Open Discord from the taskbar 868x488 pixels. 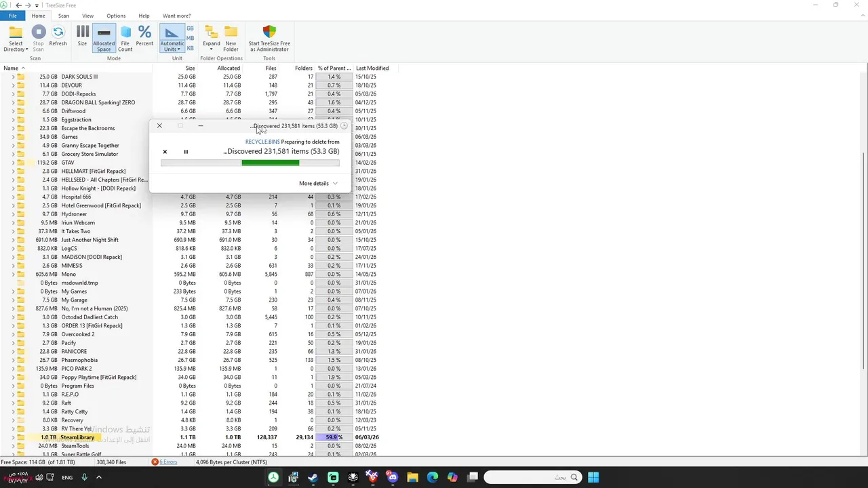point(393,478)
